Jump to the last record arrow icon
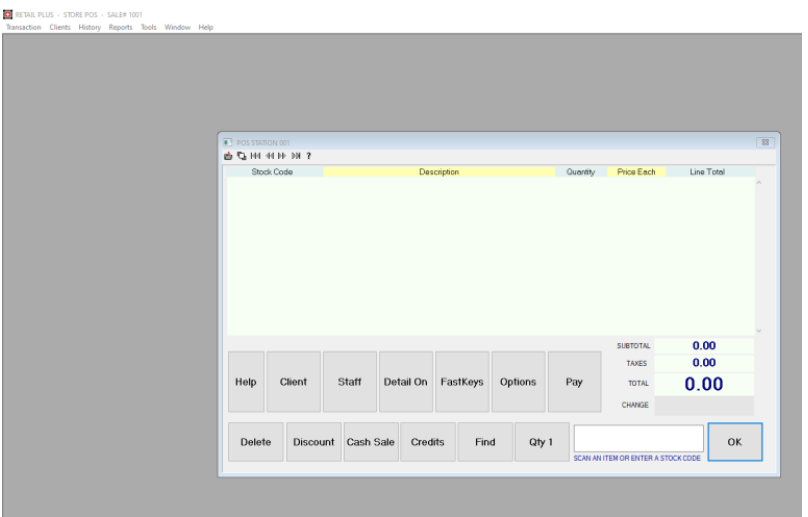The image size is (808, 517). point(295,156)
